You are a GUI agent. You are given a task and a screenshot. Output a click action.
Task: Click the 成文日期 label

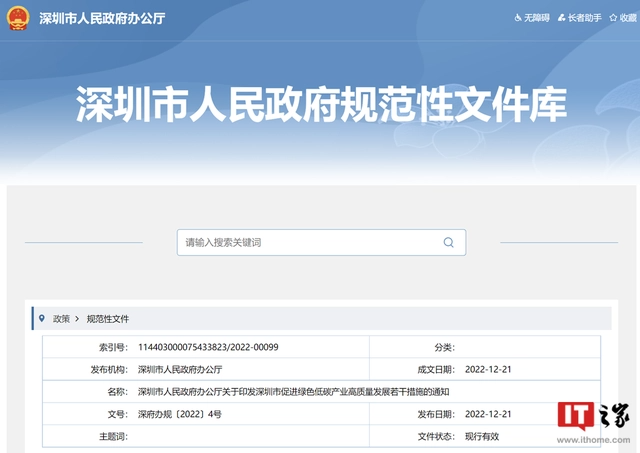[436, 370]
